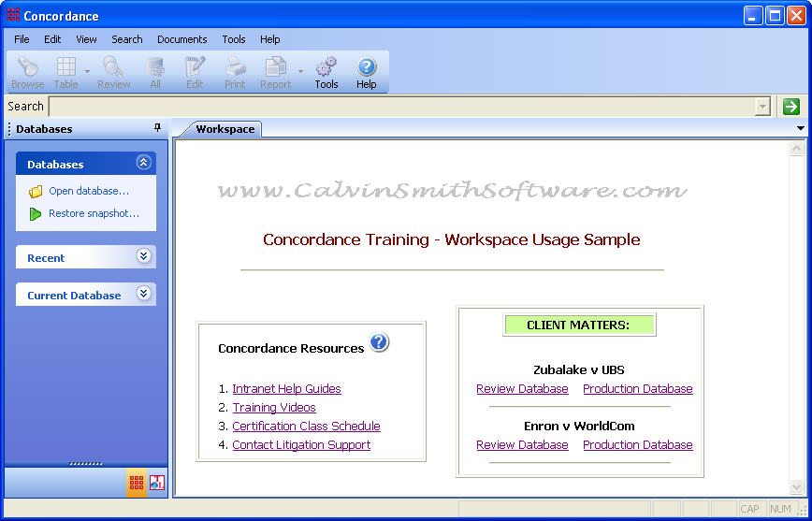Open the Search history dropdown
Screen dimensions: 812x521
[x=762, y=107]
